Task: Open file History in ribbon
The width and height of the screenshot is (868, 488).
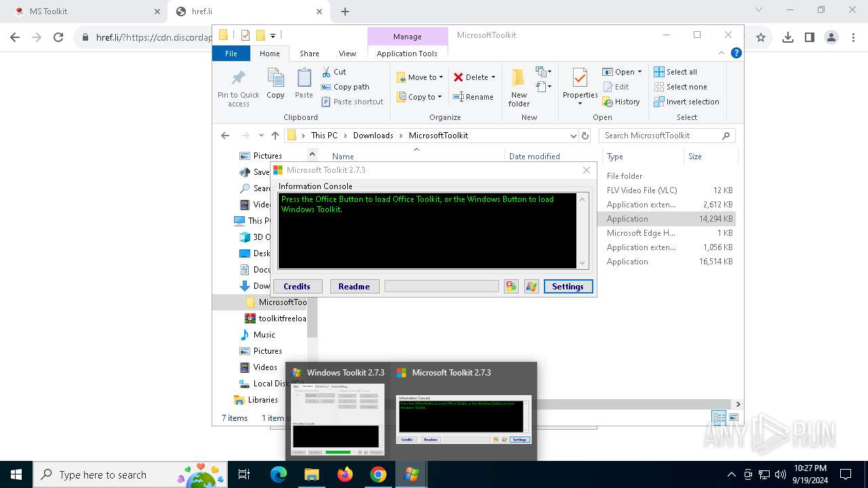Action: pos(621,102)
